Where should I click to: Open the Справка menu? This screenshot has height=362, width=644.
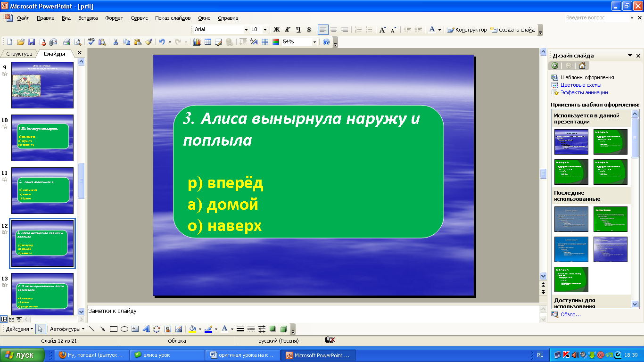[228, 18]
